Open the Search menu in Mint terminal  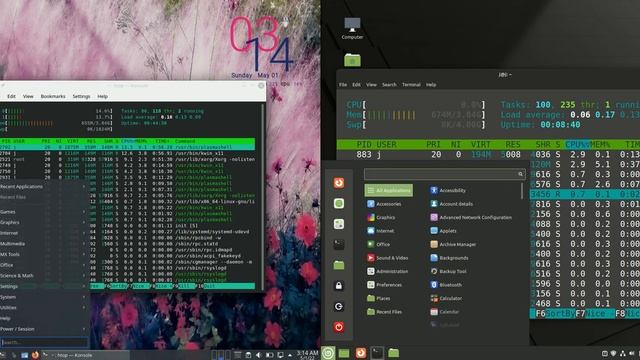coord(389,84)
